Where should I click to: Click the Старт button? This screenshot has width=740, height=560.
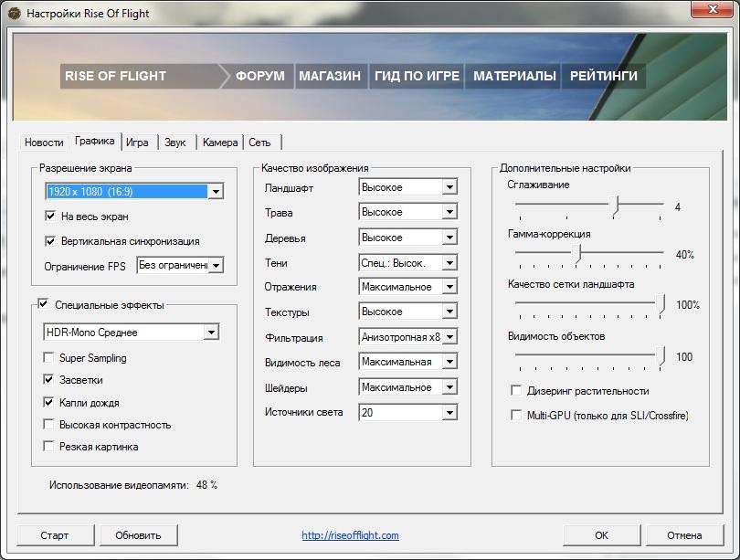coord(55,535)
